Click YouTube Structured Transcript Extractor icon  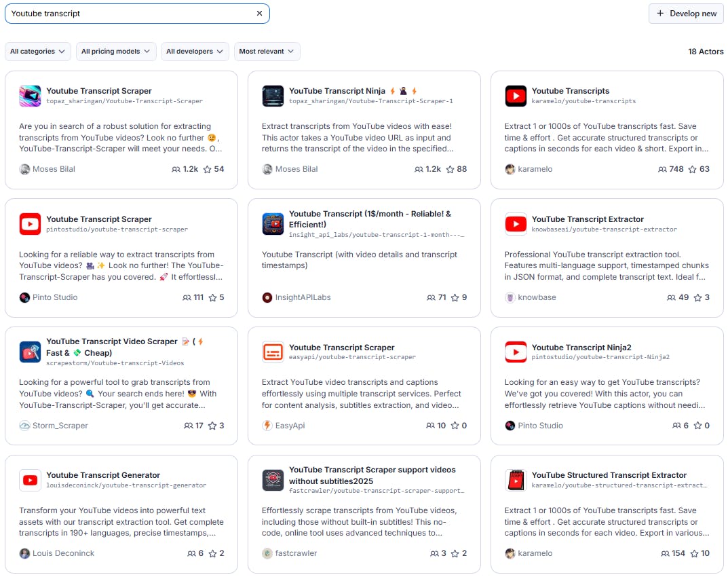[516, 480]
